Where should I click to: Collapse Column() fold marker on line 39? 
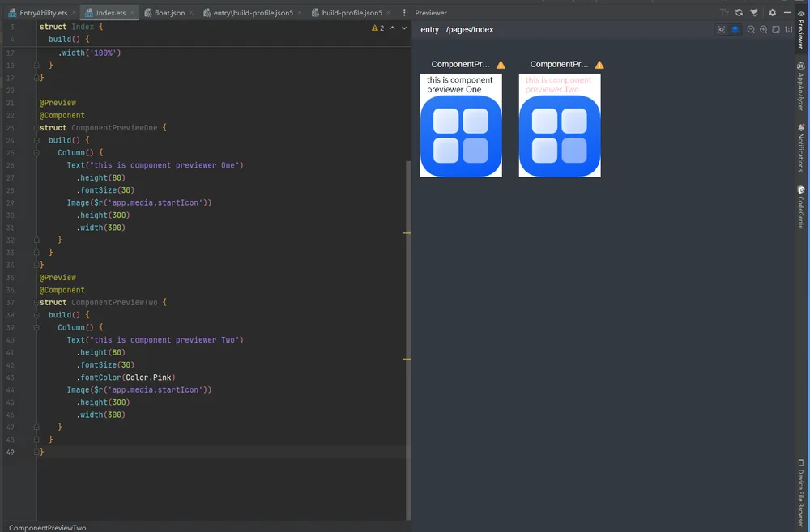pos(36,327)
